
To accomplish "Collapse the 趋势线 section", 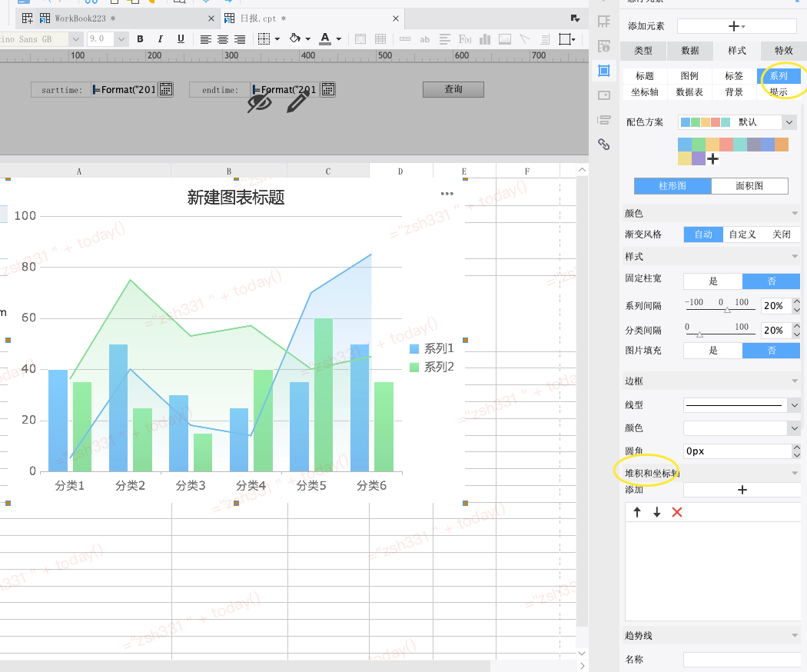I will coord(795,635).
